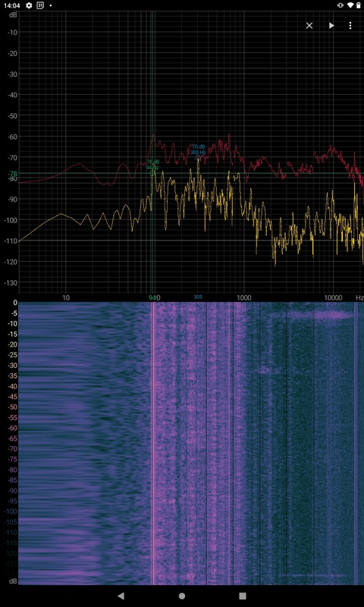Tap the battery icon in the status bar
The height and width of the screenshot is (607, 364).
tap(358, 5)
